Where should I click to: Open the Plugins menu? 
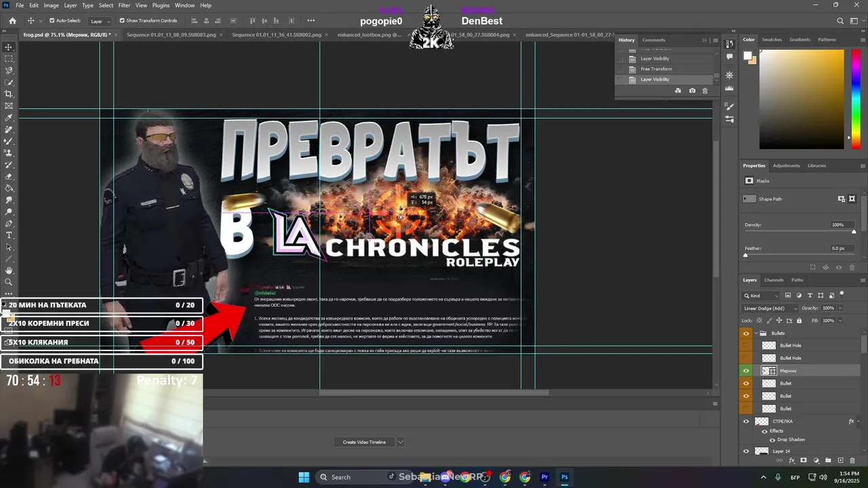161,5
